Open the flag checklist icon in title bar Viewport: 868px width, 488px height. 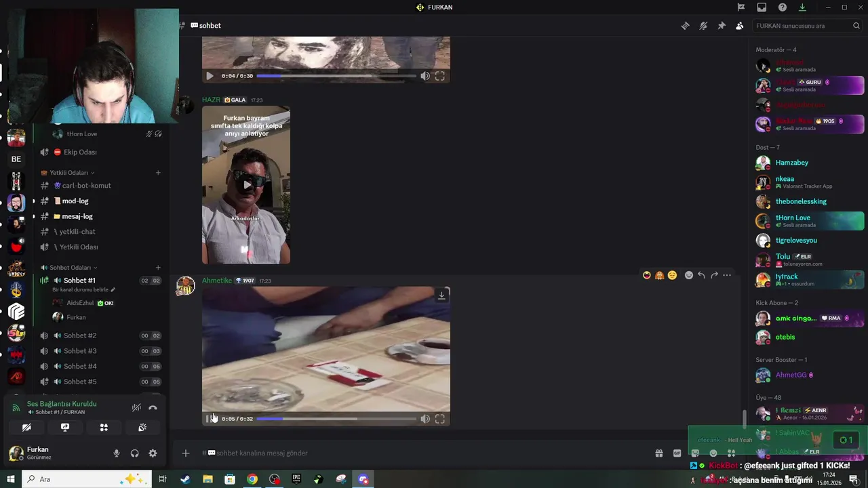741,7
